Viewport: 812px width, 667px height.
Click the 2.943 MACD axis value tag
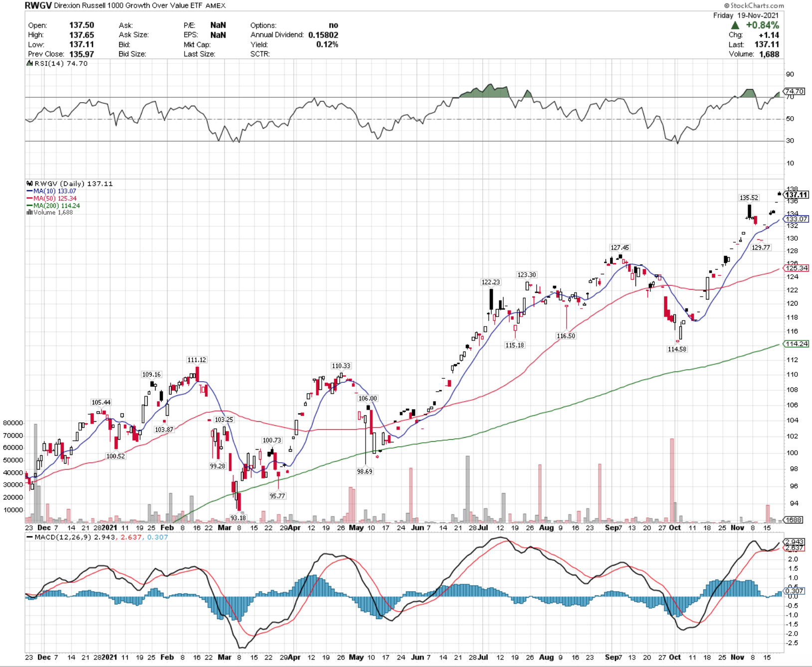(794, 542)
